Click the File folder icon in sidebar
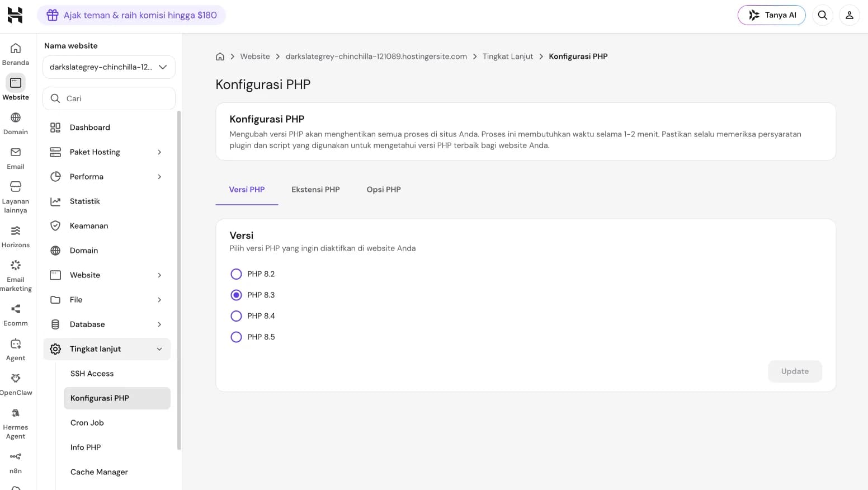 tap(55, 300)
